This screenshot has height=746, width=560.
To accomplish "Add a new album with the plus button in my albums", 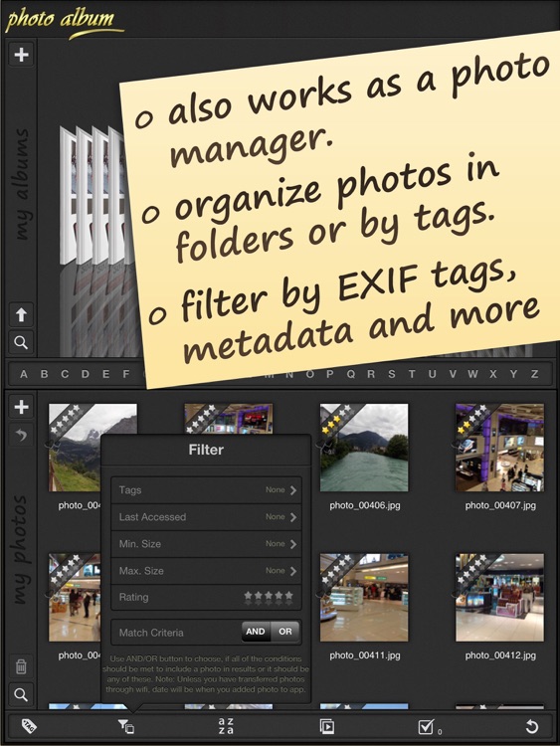I will click(21, 55).
